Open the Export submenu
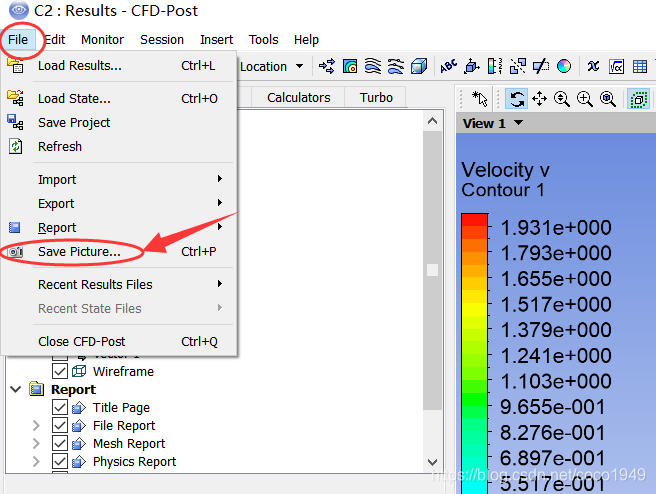Image resolution: width=656 pixels, height=494 pixels. [x=119, y=203]
